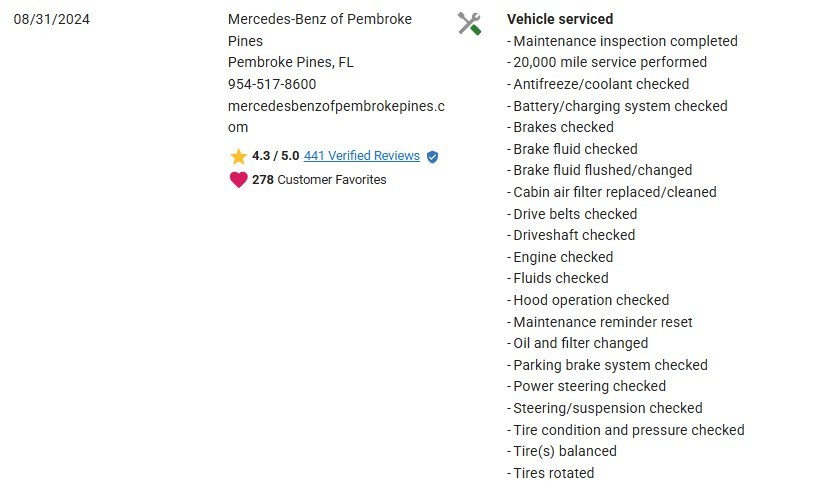Click the 278 Customer Favorites text

[x=318, y=180]
